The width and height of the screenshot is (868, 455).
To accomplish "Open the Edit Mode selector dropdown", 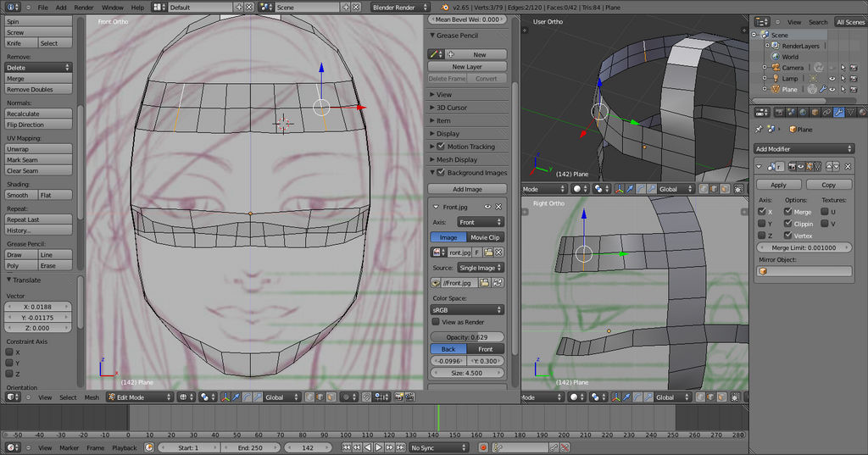I will (x=139, y=397).
